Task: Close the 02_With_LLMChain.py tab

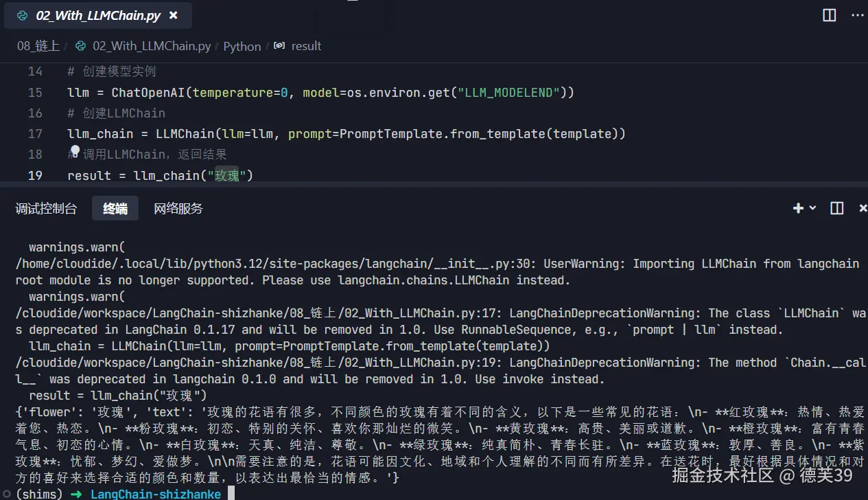Action: pos(173,15)
